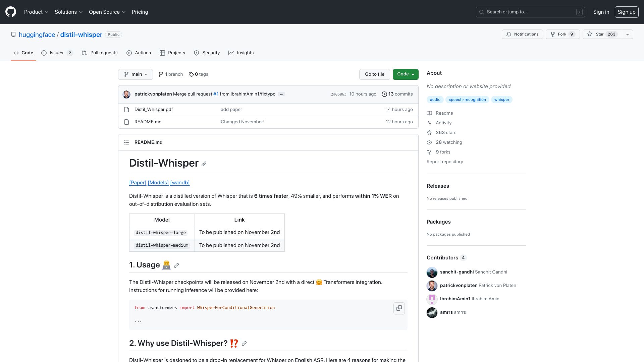
Task: Expand Product menu in header
Action: click(x=36, y=12)
